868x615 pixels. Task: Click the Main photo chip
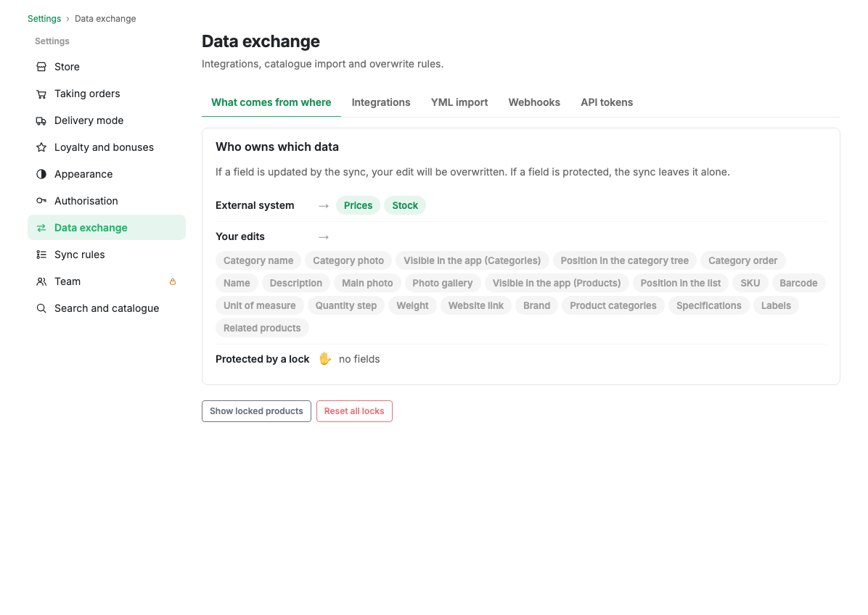point(367,283)
